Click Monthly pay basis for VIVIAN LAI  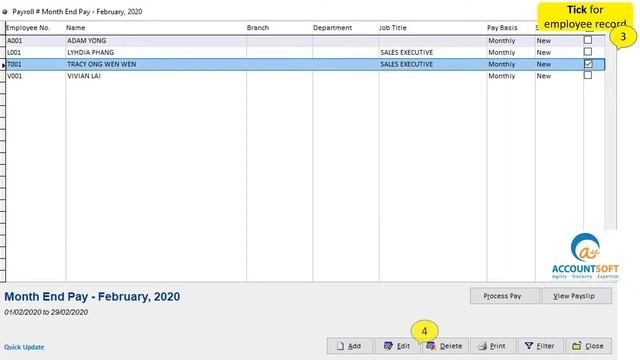tap(502, 76)
